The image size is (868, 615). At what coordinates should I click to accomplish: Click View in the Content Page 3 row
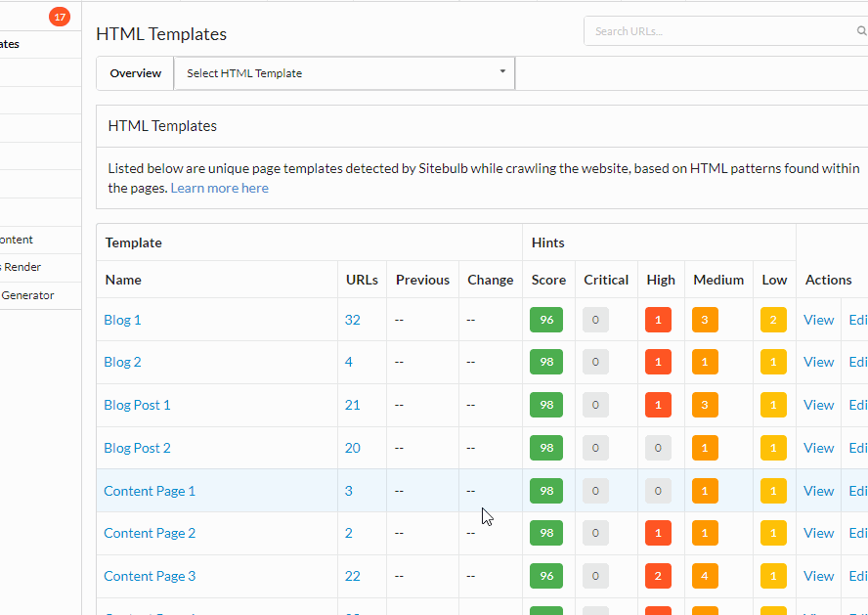[x=818, y=576]
